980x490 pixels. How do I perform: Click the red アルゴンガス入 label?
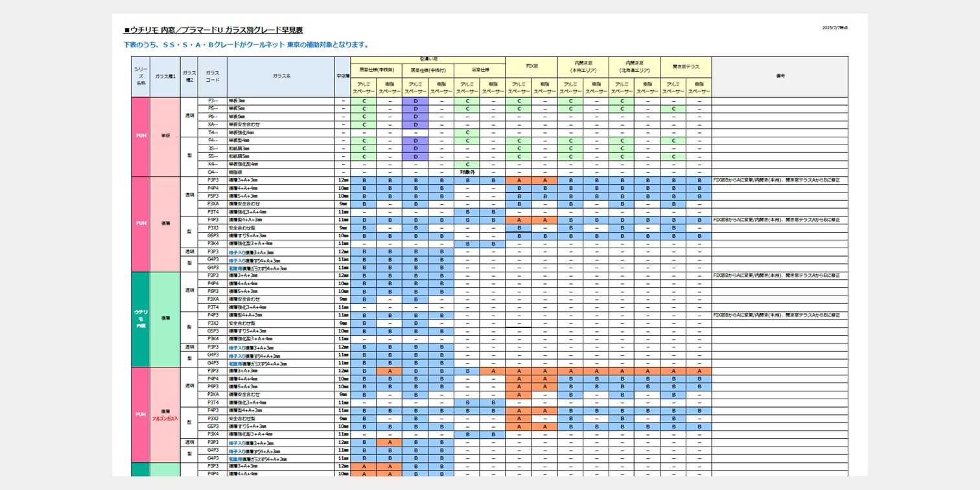click(x=165, y=419)
